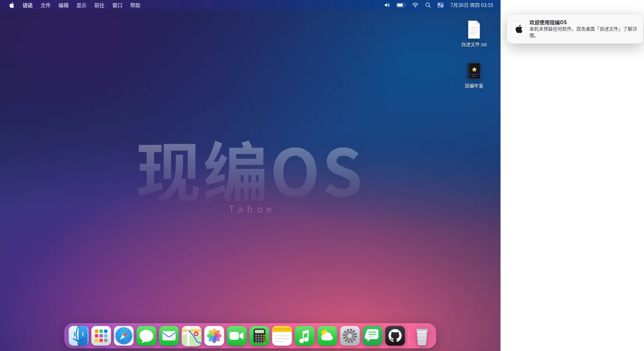
Task: Launch Music note icon in dock
Action: (x=305, y=336)
